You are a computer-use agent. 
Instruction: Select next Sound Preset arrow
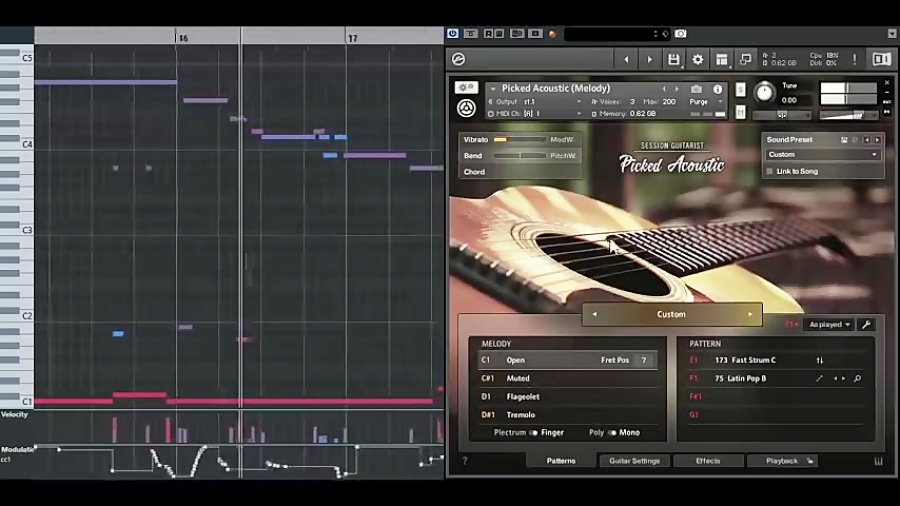(x=877, y=139)
